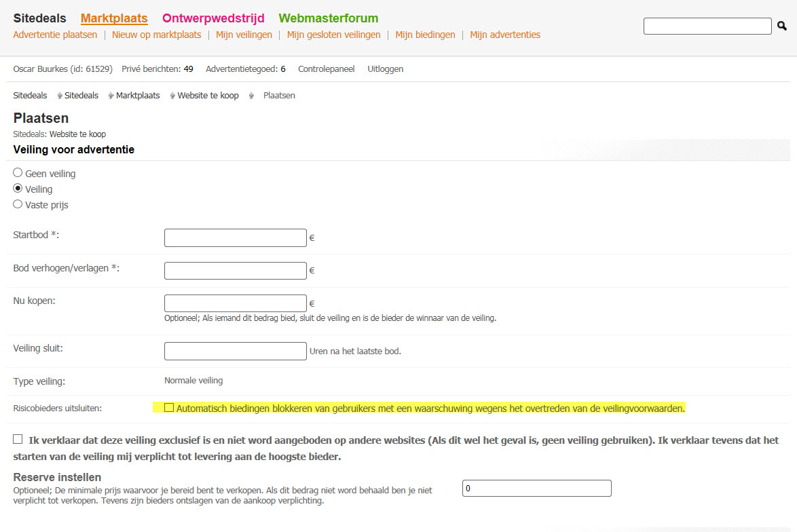Go to Nieuw op marktplaats
Image resolution: width=797 pixels, height=532 pixels.
(x=157, y=35)
